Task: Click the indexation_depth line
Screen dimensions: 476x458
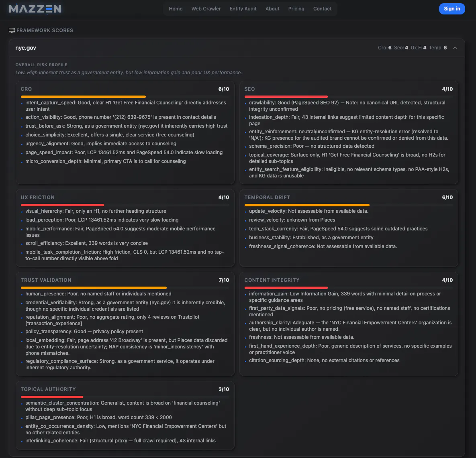Action: pyautogui.click(x=346, y=120)
